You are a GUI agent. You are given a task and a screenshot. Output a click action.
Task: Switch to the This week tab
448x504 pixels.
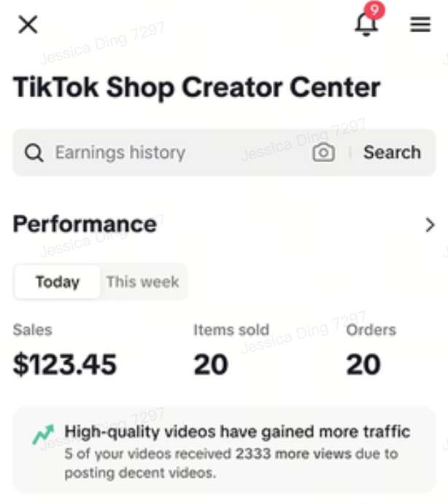142,282
